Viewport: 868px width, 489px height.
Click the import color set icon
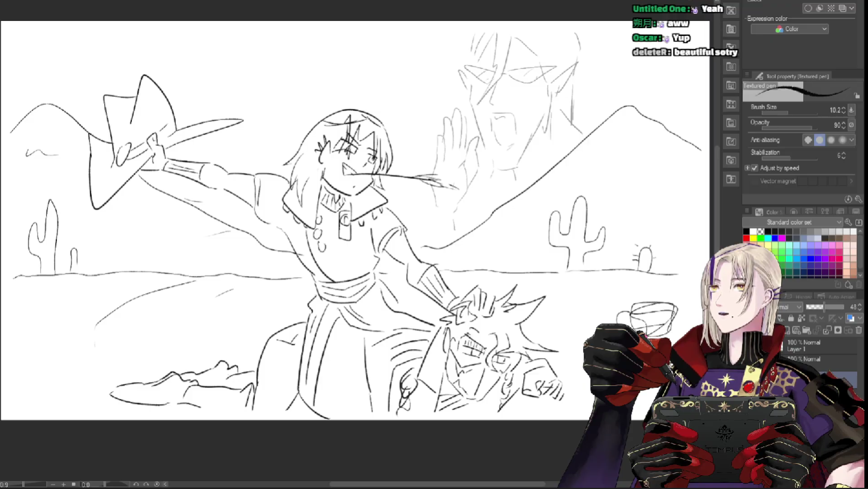click(x=858, y=222)
